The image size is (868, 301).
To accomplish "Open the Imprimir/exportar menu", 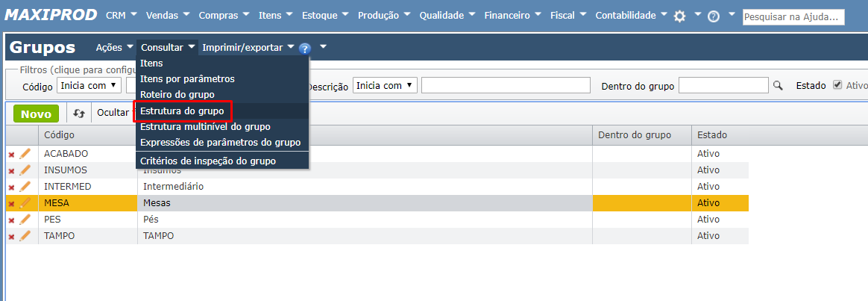I will [248, 48].
